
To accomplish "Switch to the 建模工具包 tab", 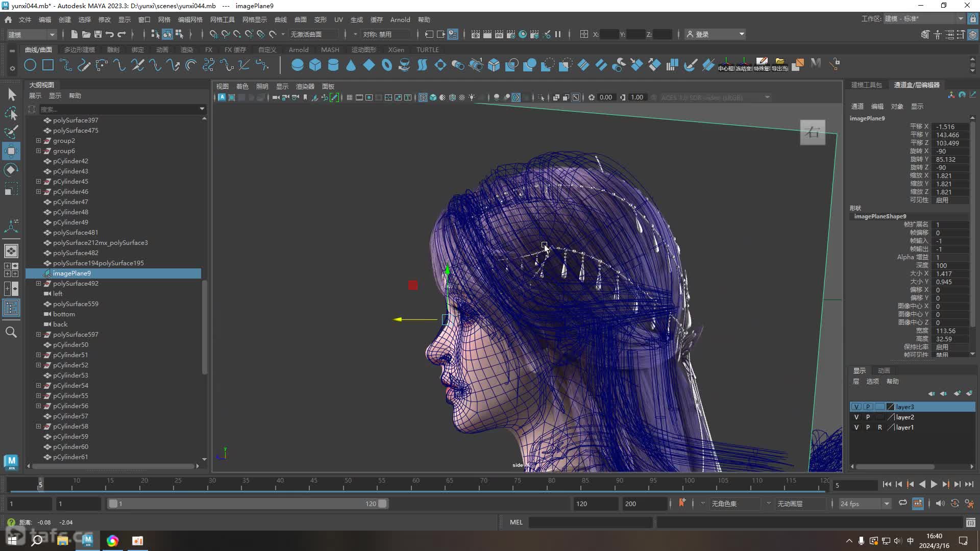I will pyautogui.click(x=867, y=85).
